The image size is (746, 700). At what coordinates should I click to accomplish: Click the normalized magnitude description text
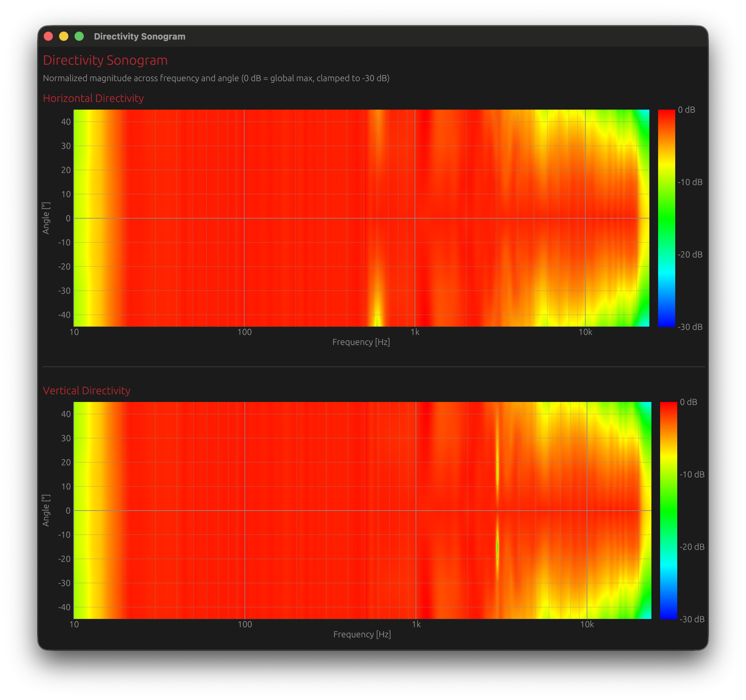coord(216,78)
